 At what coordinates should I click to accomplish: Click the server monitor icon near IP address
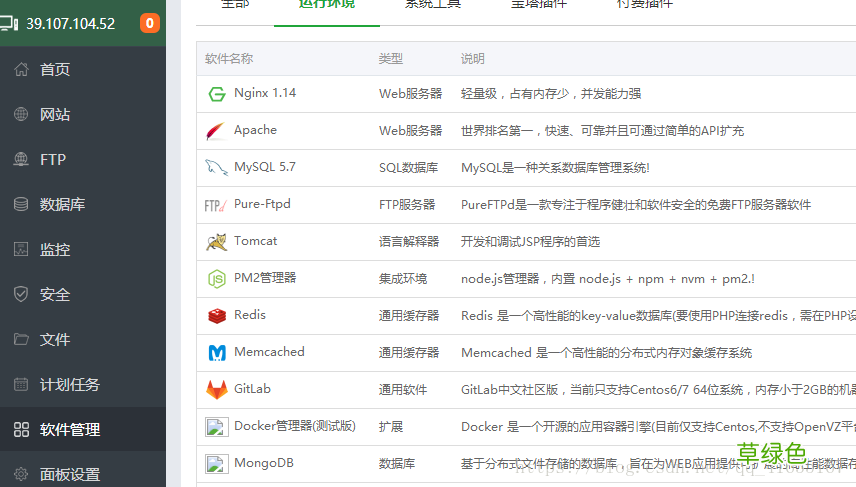tap(9, 23)
